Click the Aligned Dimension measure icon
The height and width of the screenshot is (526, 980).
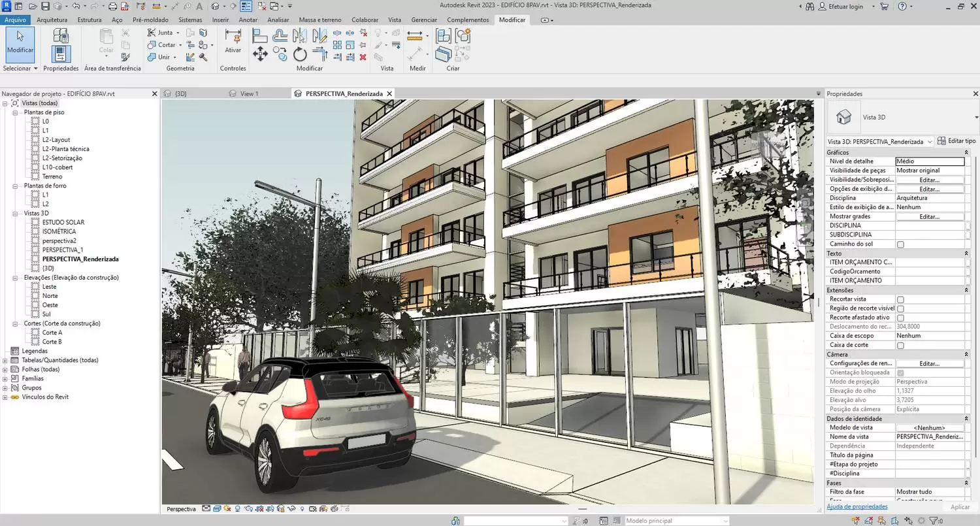click(x=414, y=35)
